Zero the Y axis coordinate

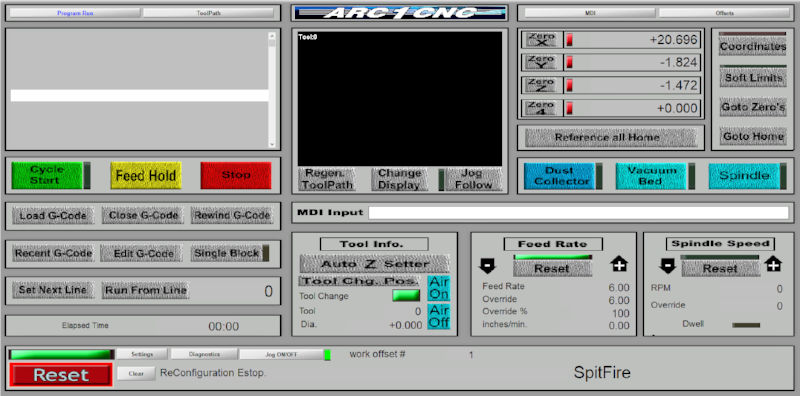(x=541, y=62)
